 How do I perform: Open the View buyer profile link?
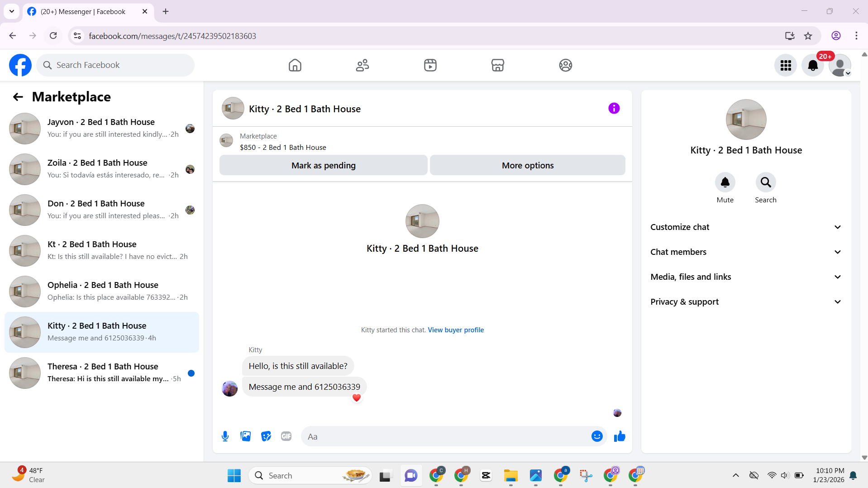point(456,330)
